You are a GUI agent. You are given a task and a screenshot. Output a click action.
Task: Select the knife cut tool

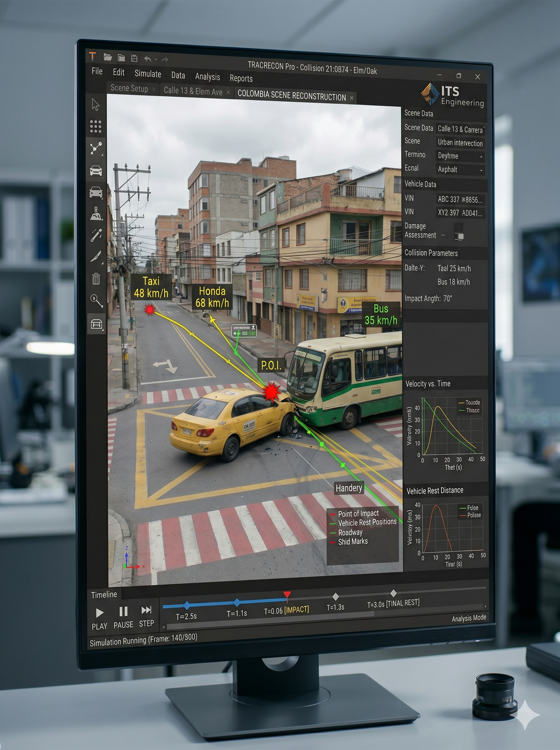tap(96, 257)
